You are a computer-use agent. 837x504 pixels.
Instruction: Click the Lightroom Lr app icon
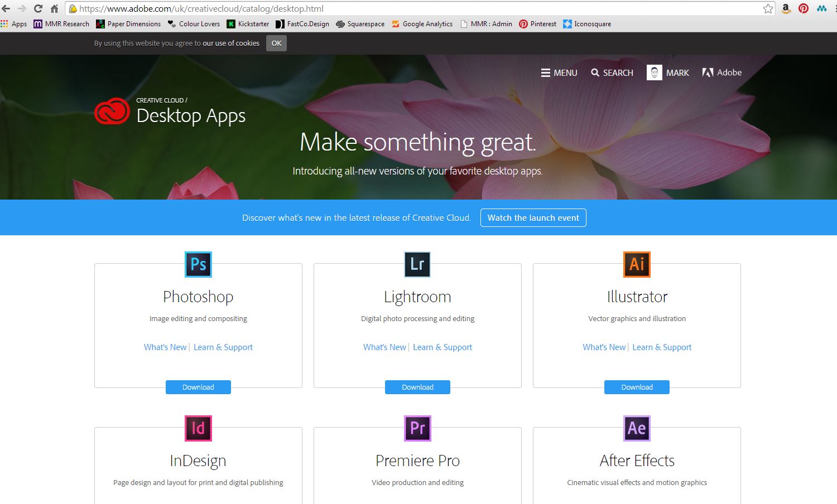[x=417, y=264]
